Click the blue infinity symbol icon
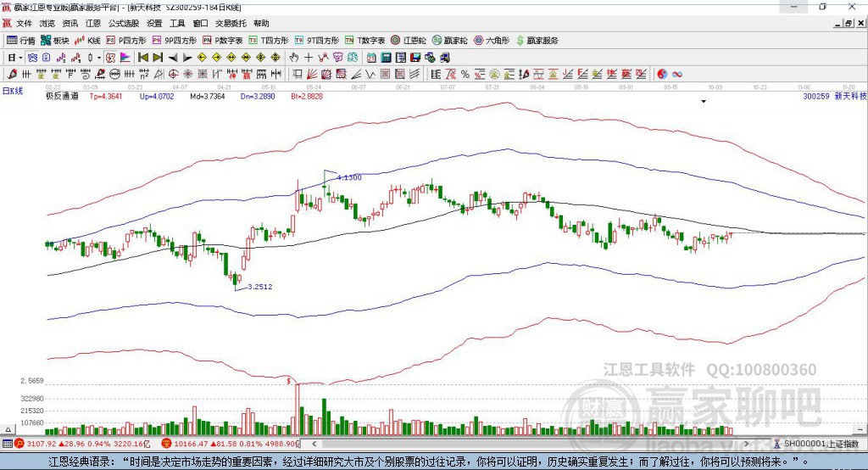The width and height of the screenshot is (868, 470). point(677,75)
